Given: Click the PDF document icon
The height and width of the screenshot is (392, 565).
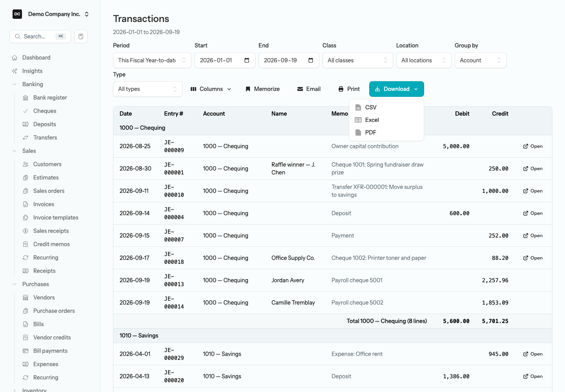Looking at the screenshot, I should [358, 132].
